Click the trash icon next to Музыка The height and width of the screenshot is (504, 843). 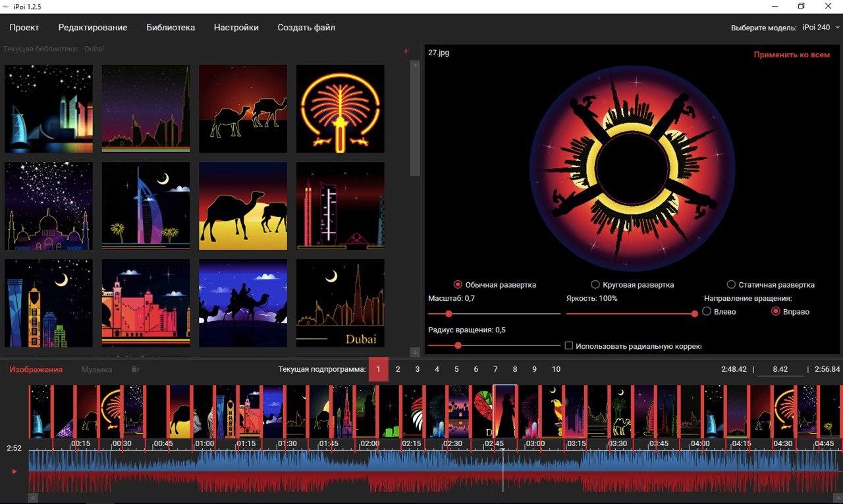pos(135,369)
